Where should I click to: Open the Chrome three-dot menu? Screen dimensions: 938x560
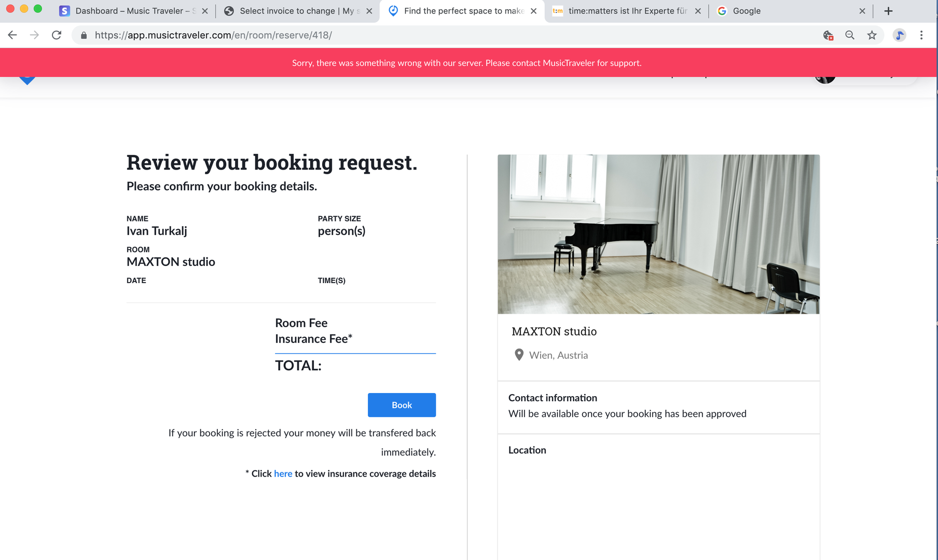point(921,35)
